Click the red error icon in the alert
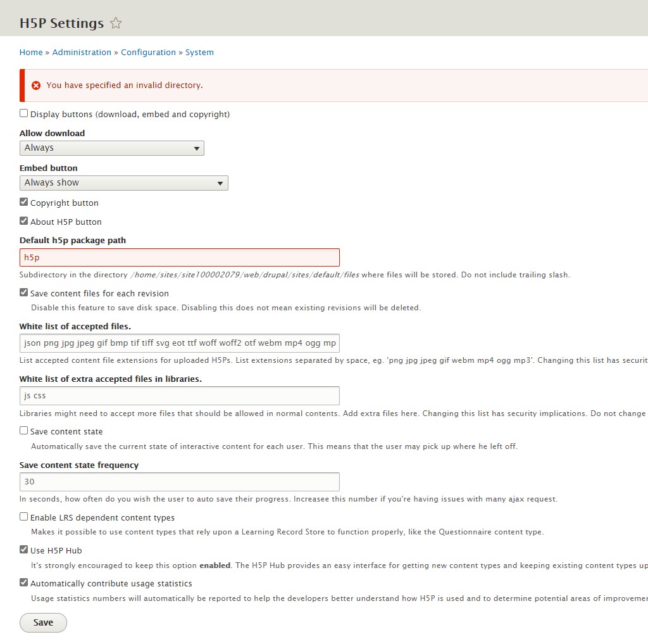Viewport: 648px width, 644px height. [x=36, y=85]
